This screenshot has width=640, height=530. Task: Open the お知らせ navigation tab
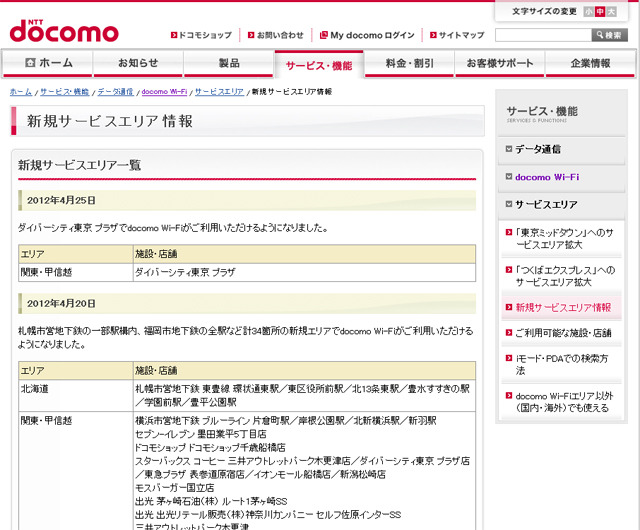138,63
